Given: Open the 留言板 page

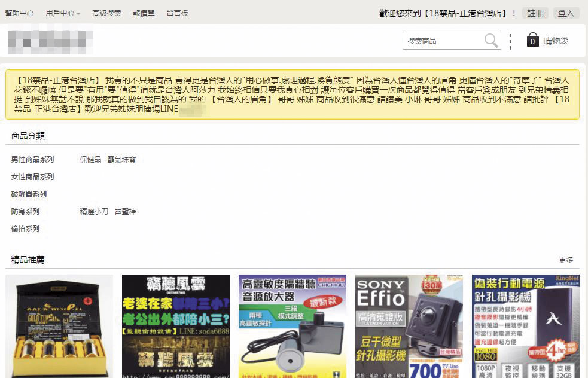Looking at the screenshot, I should point(178,13).
